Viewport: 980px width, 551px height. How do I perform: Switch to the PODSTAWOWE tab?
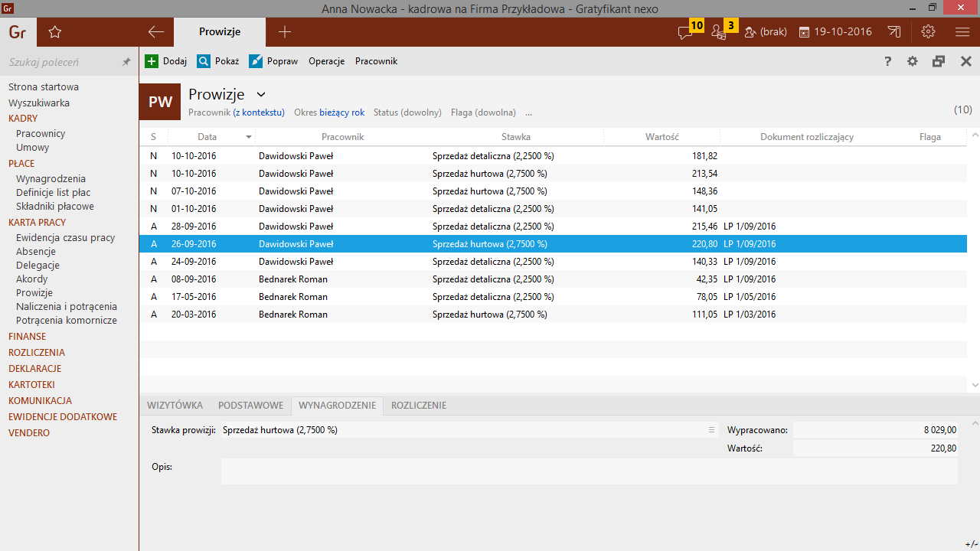click(250, 406)
